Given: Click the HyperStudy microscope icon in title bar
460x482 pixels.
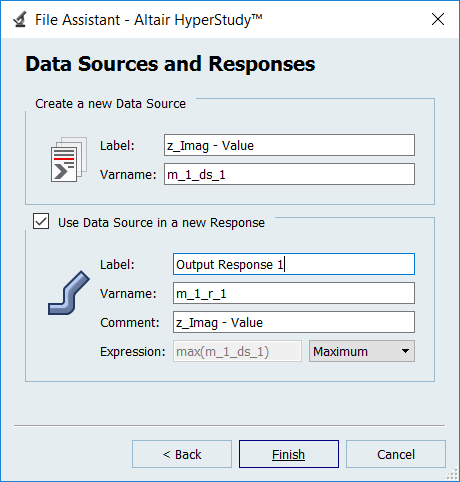Looking at the screenshot, I should point(20,19).
